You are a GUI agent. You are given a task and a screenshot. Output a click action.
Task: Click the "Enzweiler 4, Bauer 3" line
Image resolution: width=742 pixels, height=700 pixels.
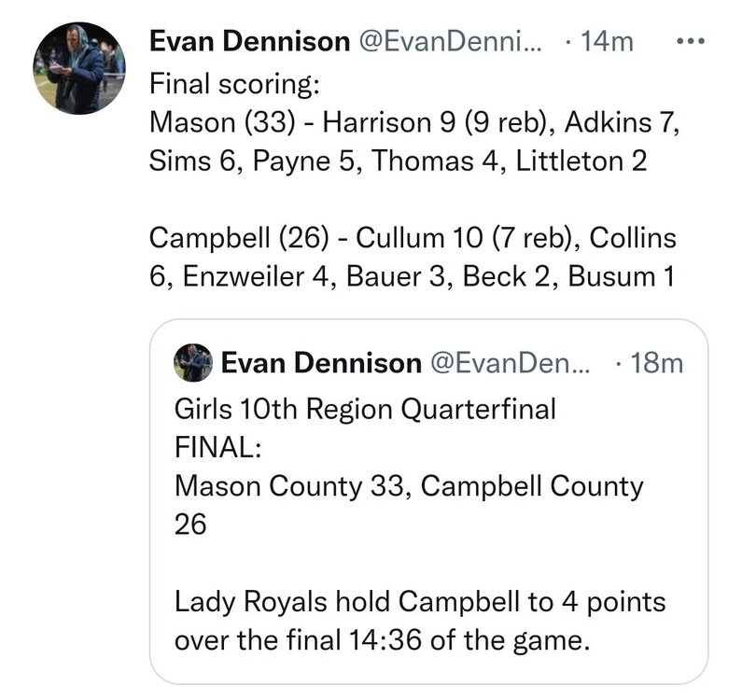pyautogui.click(x=412, y=276)
